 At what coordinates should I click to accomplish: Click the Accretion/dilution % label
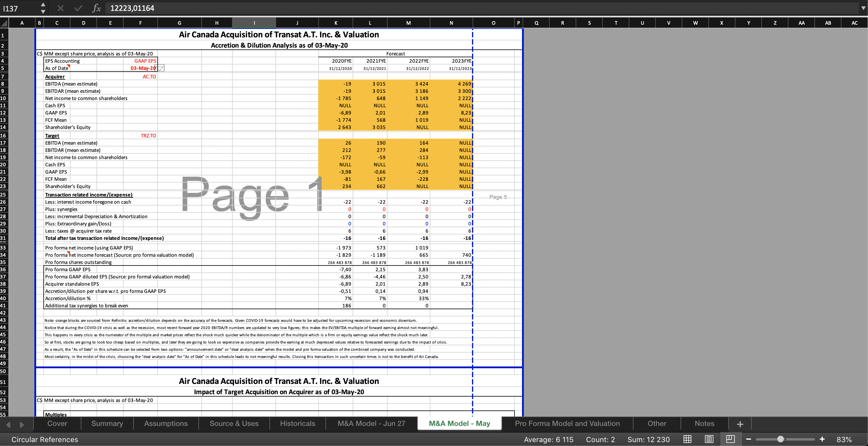(x=68, y=298)
